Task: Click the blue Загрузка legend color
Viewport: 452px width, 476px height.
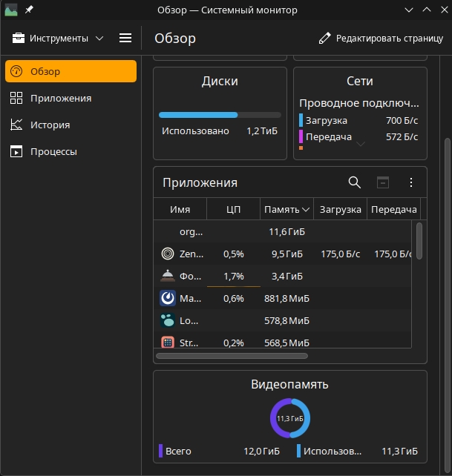Action: [301, 120]
